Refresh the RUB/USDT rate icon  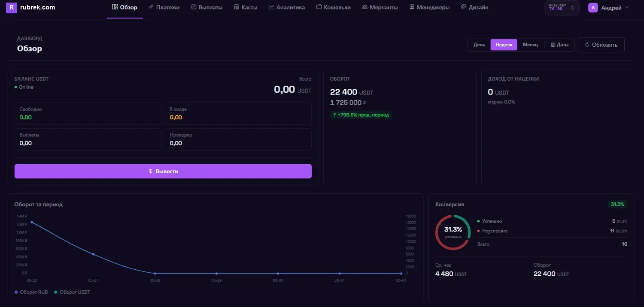[572, 8]
